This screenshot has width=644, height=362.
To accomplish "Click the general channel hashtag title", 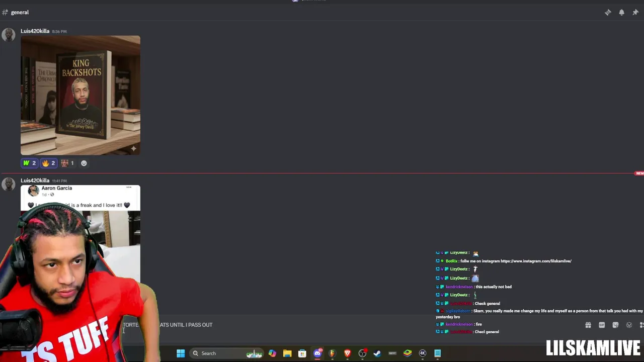I will click(20, 12).
